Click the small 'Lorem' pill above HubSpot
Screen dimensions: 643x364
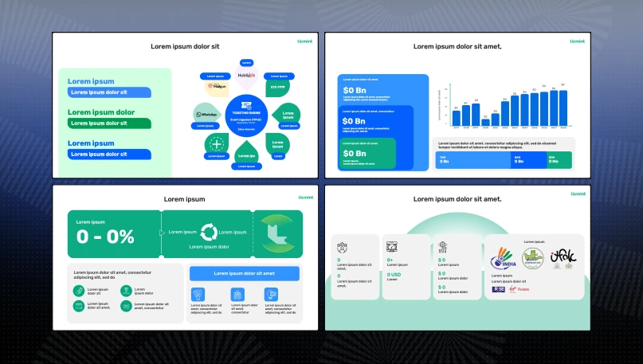pos(246,63)
